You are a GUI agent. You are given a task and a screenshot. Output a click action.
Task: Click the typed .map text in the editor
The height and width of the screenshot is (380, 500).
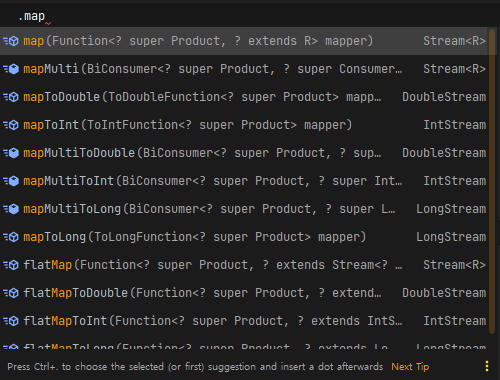point(31,16)
